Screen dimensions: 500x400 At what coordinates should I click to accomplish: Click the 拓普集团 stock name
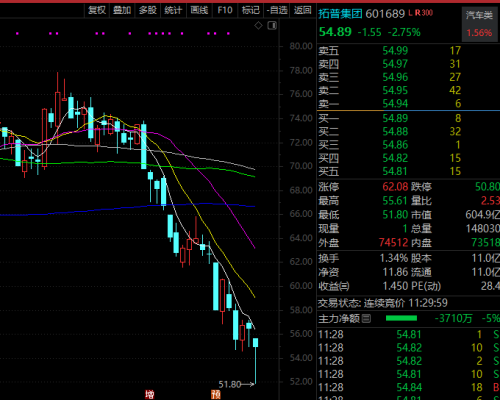pyautogui.click(x=340, y=14)
